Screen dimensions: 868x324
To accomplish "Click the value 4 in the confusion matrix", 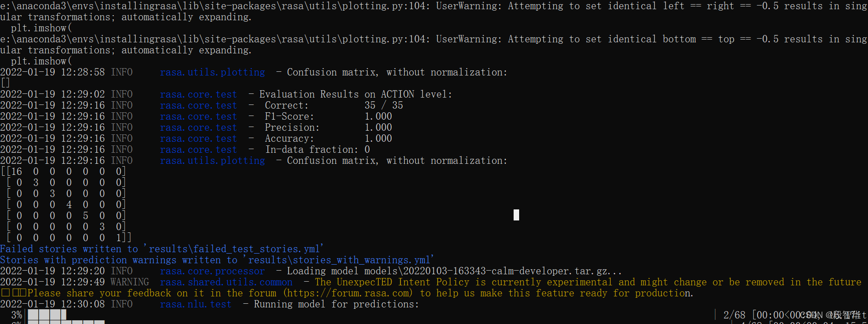I will 69,205.
